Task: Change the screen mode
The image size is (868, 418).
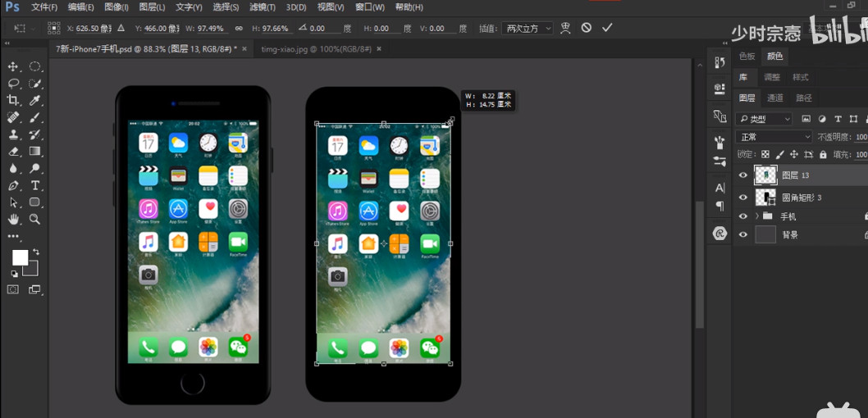Action: click(x=35, y=289)
